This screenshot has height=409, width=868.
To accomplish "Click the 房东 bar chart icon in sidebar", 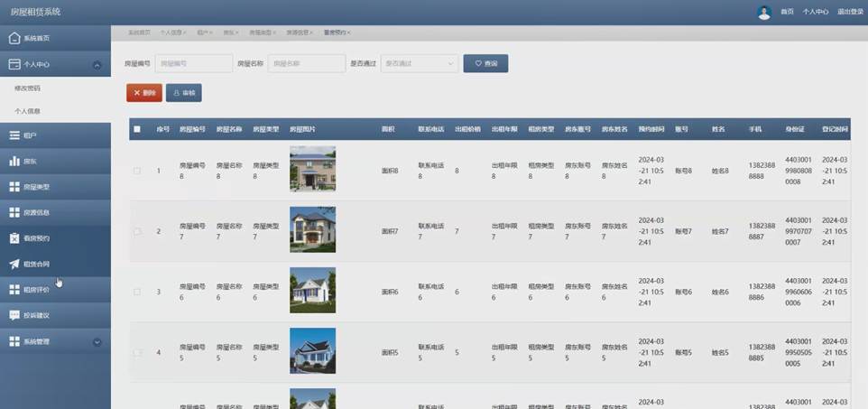I will pos(14,161).
